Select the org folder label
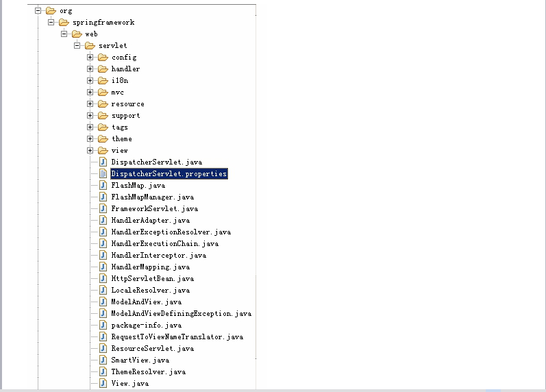 (x=66, y=11)
